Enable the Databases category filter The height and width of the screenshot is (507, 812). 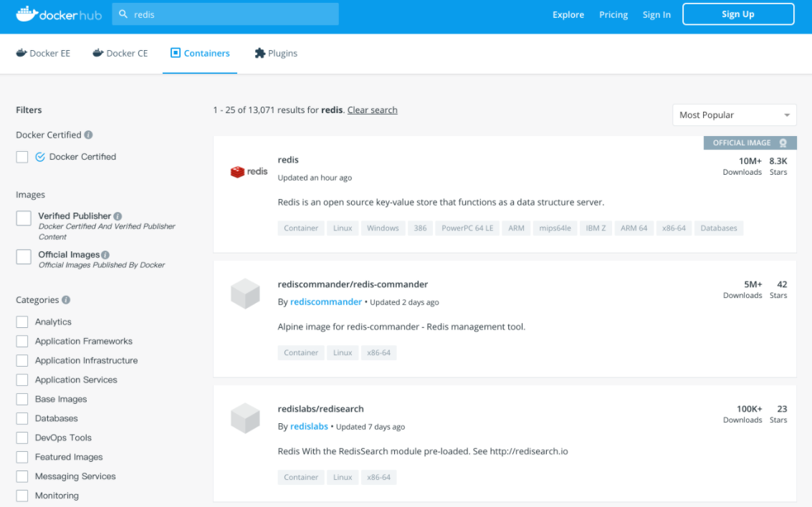click(x=21, y=418)
